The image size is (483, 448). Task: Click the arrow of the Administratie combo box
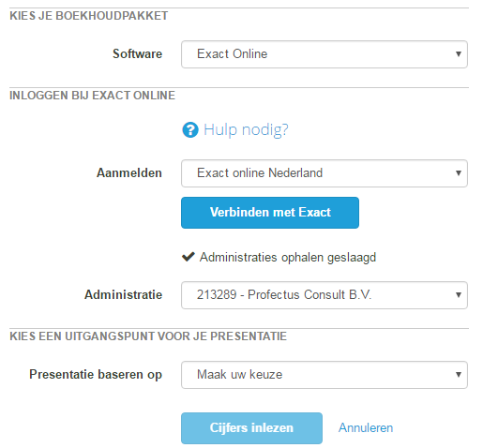[x=459, y=295]
